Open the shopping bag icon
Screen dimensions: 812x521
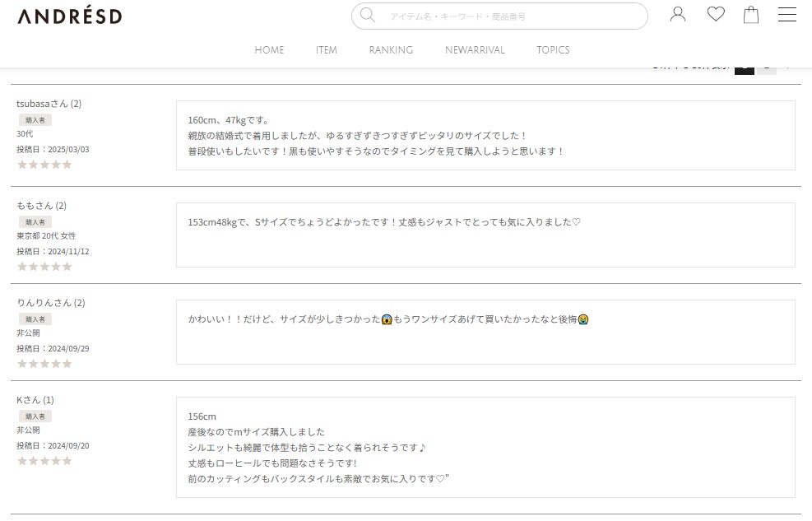751,15
